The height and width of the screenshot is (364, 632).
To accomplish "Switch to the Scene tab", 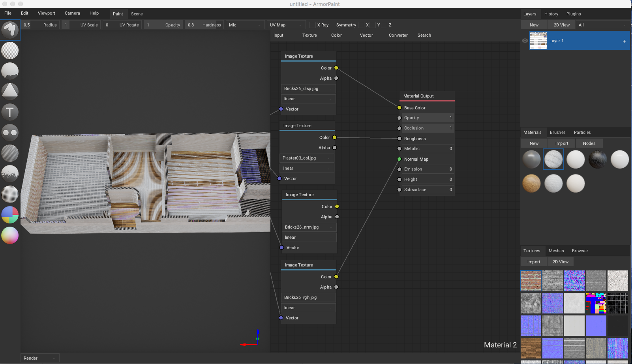I will tap(137, 14).
